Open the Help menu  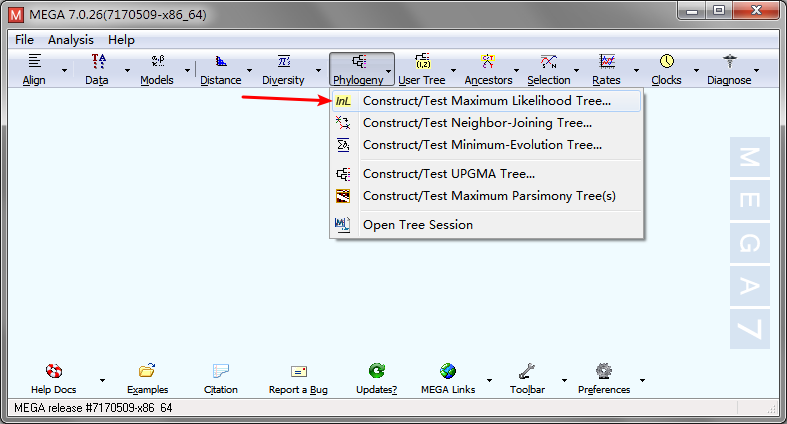pos(121,40)
